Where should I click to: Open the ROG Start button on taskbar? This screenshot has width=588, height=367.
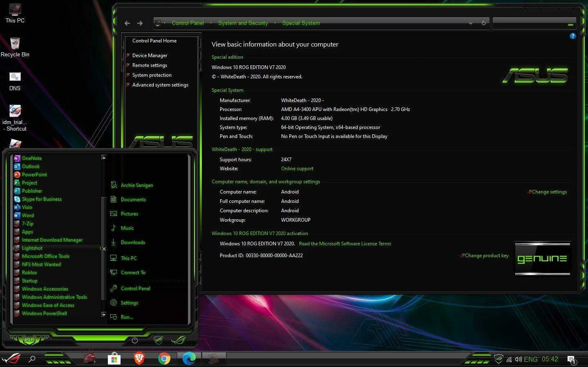tap(11, 359)
